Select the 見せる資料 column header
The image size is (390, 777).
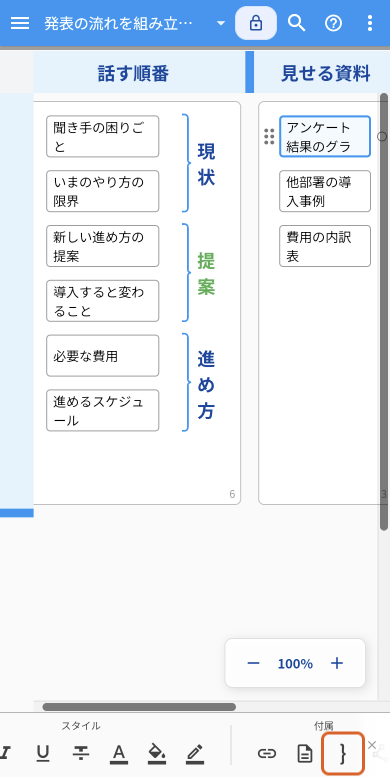(325, 73)
